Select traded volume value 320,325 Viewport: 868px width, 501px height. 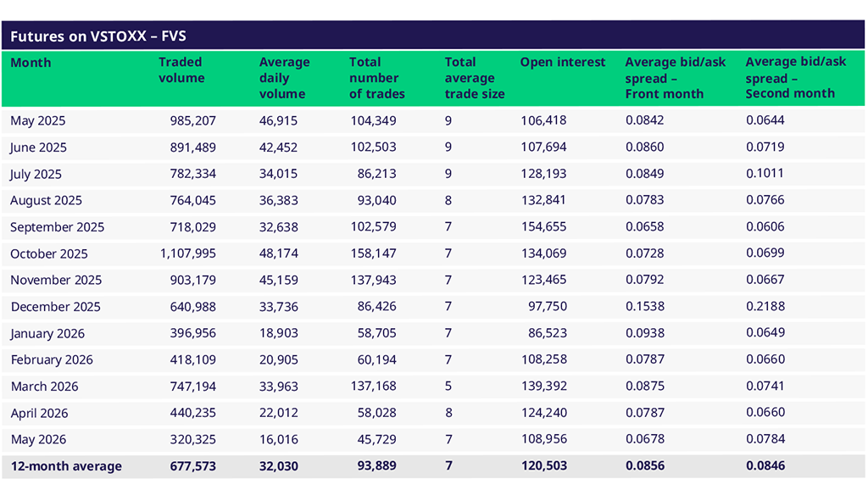pyautogui.click(x=192, y=440)
